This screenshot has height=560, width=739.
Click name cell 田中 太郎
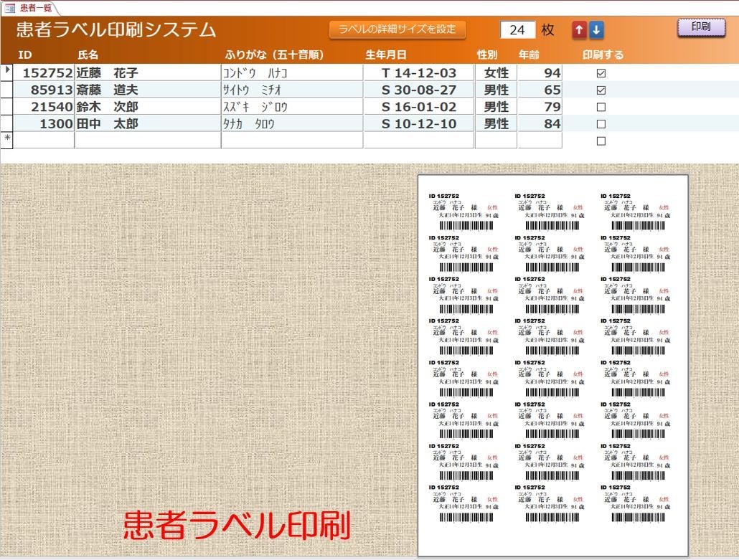[148, 123]
